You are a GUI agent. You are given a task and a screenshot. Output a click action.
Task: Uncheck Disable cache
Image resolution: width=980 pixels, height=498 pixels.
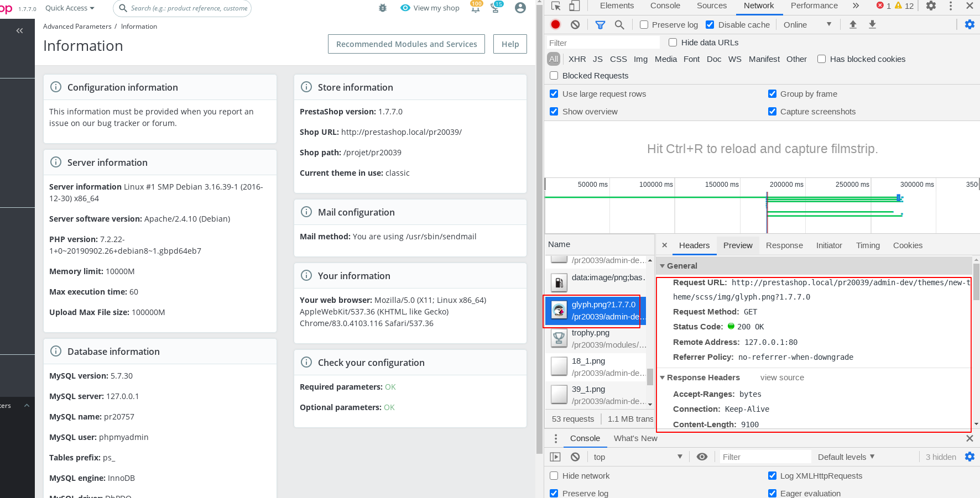tap(710, 25)
